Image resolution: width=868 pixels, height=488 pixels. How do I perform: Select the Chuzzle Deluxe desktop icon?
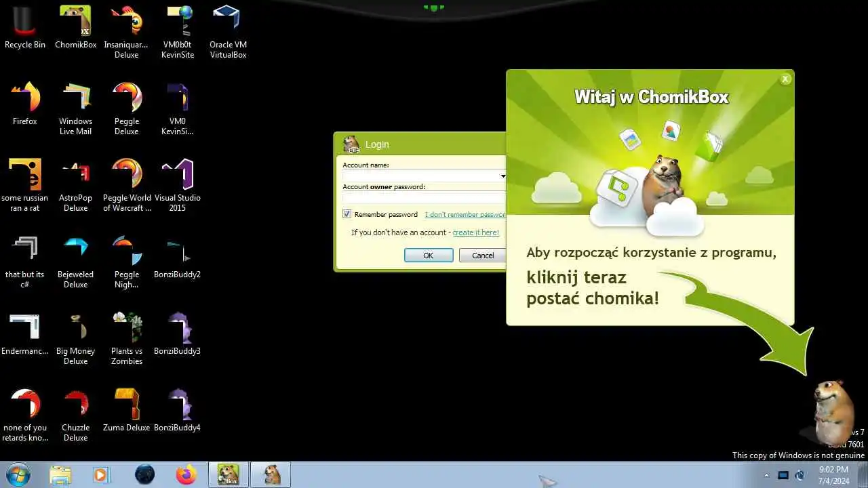pyautogui.click(x=75, y=415)
